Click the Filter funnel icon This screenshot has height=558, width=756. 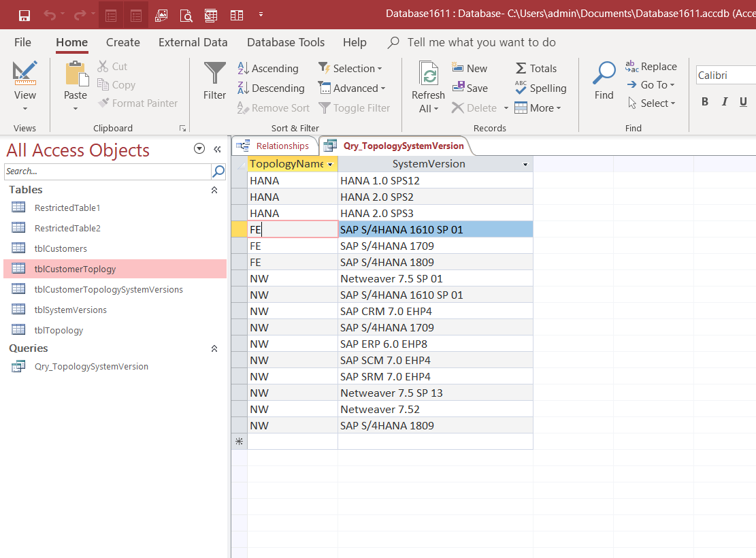point(214,73)
